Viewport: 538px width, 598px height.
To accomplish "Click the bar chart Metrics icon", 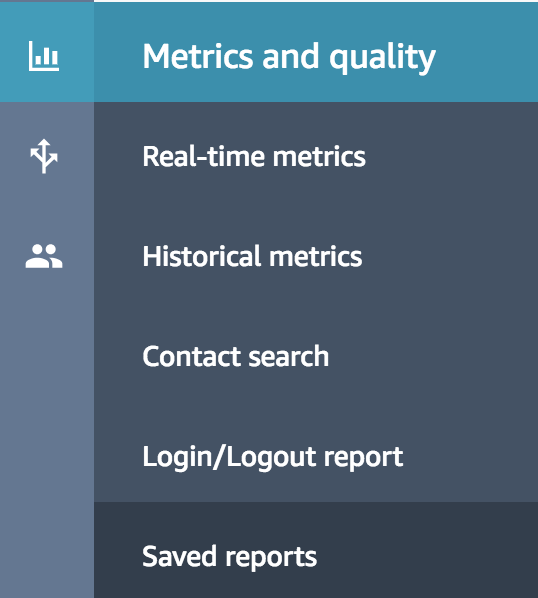I will (44, 56).
